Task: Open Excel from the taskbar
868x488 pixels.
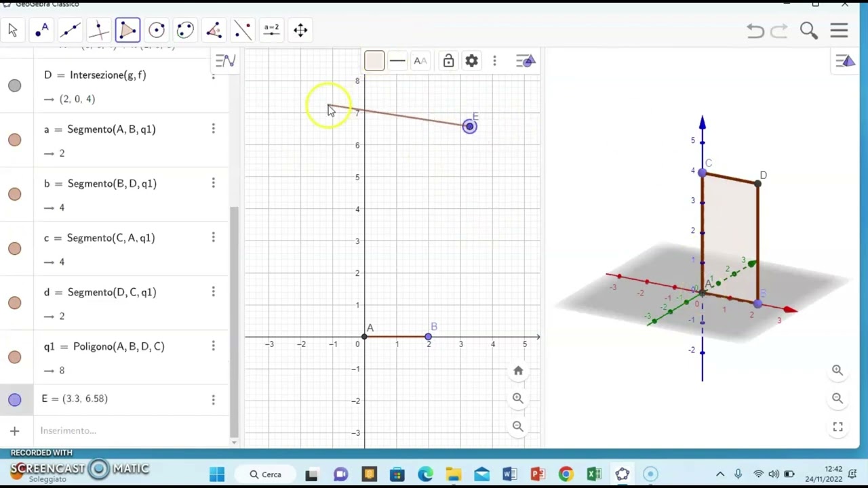Action: (x=594, y=474)
